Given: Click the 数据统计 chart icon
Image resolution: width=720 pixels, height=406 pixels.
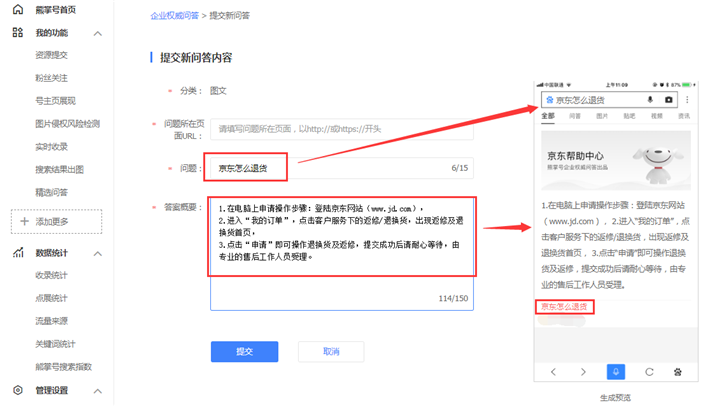Looking at the screenshot, I should [18, 253].
